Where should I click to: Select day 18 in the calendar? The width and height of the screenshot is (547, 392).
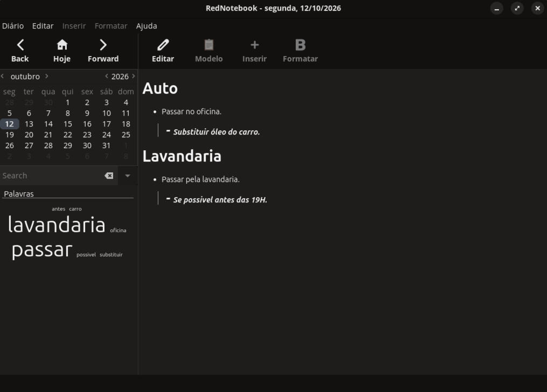click(x=126, y=124)
